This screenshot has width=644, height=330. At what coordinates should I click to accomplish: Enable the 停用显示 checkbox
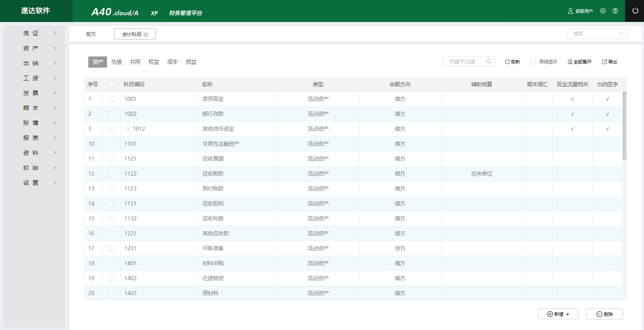click(533, 62)
